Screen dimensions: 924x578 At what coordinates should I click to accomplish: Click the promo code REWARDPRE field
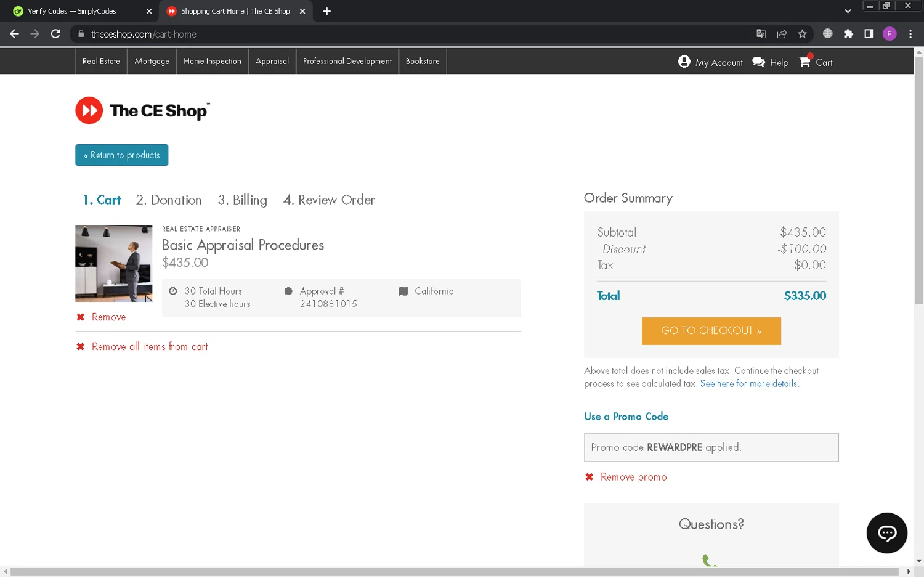pyautogui.click(x=711, y=447)
